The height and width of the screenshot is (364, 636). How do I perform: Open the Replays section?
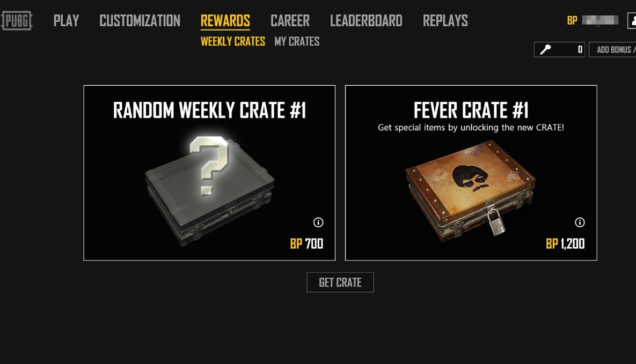445,21
